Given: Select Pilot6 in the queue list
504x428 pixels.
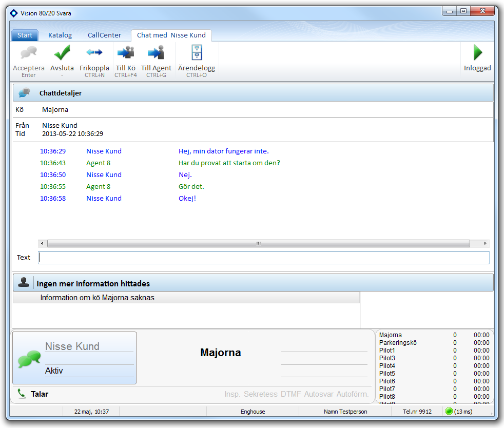Looking at the screenshot, I should pos(434,381).
